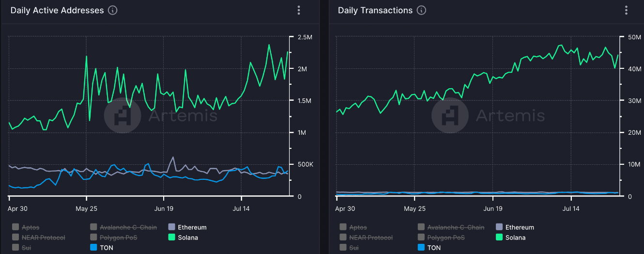Screen dimensions: 644x254
Task: Click the Daily Active Addresses chart title
Action: pyautogui.click(x=57, y=10)
